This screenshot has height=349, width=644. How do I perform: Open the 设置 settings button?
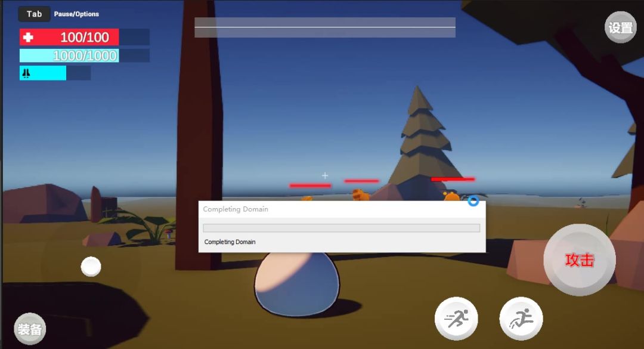620,27
